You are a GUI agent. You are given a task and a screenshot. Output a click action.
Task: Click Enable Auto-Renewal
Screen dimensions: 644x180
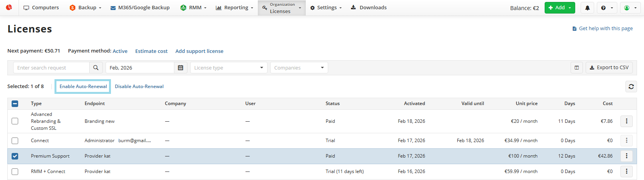click(x=83, y=87)
